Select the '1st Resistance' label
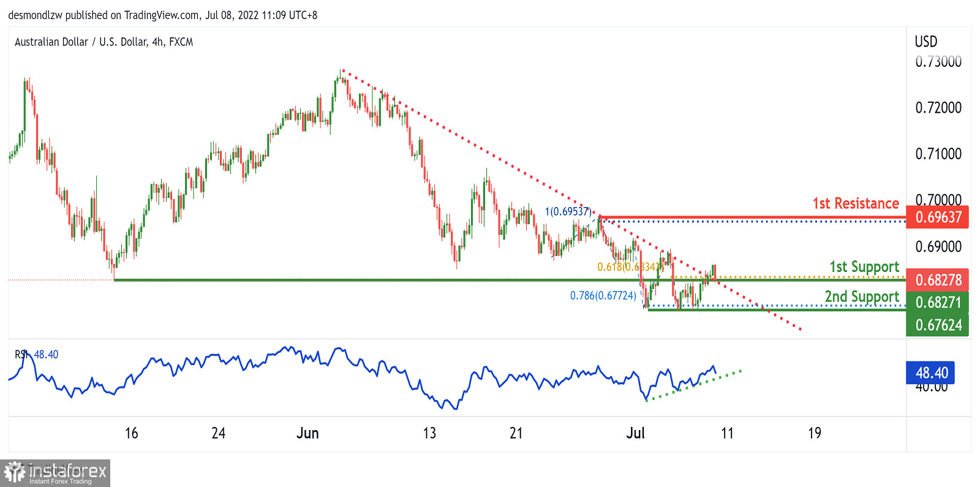 point(856,203)
